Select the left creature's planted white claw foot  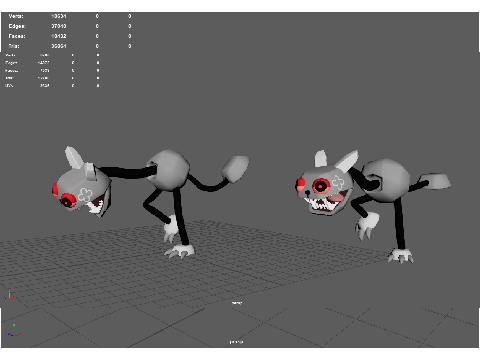(180, 251)
